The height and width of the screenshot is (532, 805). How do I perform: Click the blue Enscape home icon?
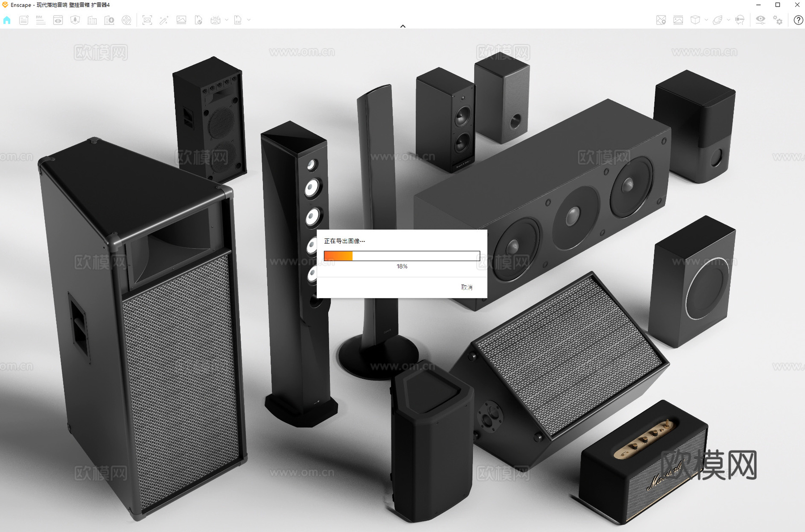pyautogui.click(x=7, y=20)
